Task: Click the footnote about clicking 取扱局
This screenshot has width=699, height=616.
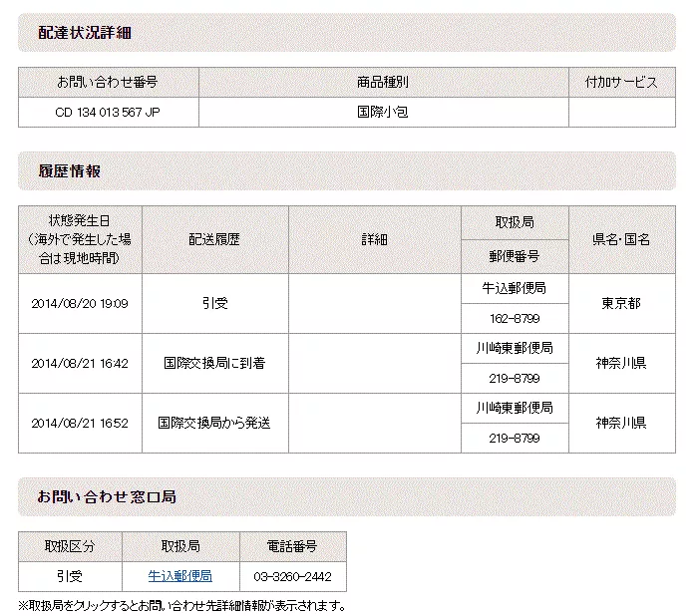Action: click(182, 606)
